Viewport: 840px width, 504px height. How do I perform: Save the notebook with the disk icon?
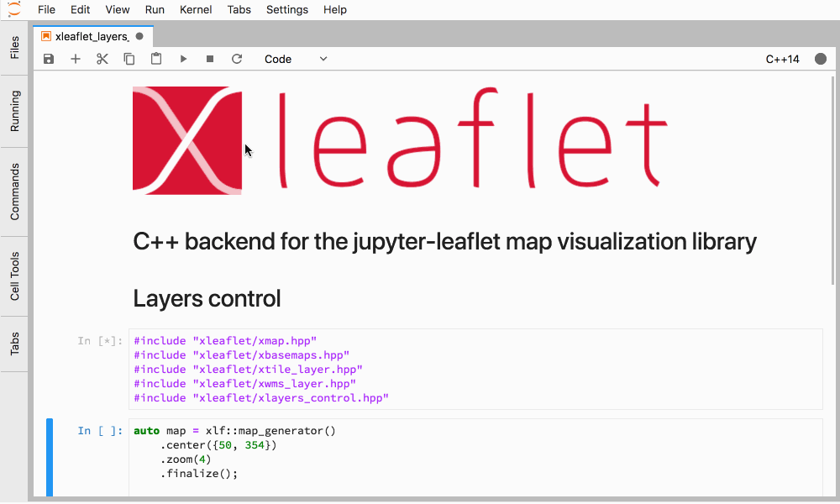click(x=49, y=59)
